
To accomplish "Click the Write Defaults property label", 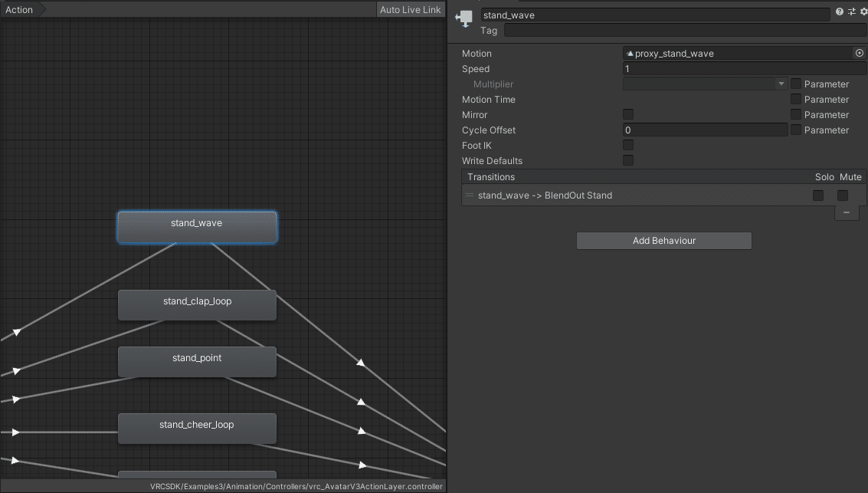I will point(492,161).
